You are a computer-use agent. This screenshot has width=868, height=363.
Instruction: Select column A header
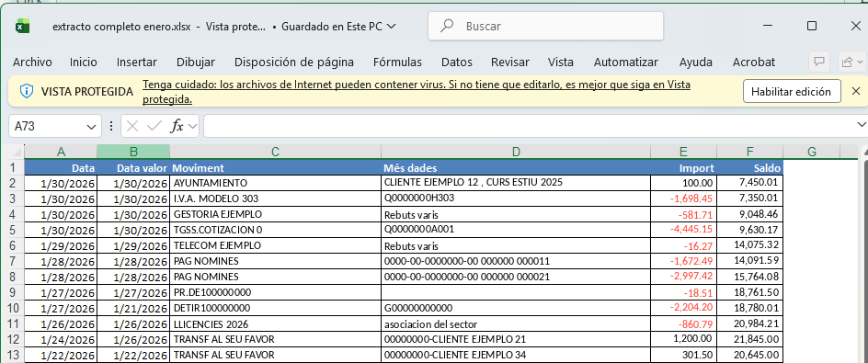(x=61, y=152)
